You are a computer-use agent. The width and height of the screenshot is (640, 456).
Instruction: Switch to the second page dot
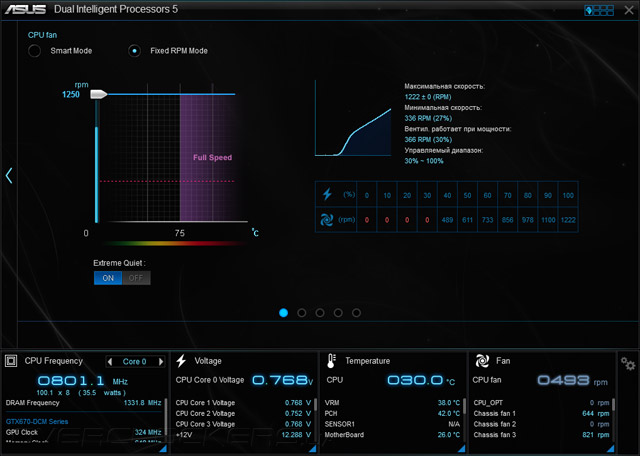(302, 313)
